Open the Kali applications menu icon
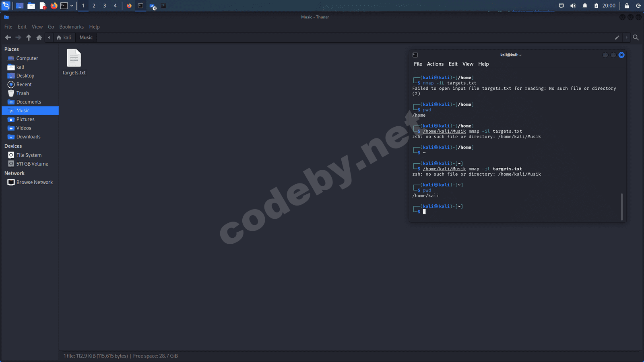644x362 pixels. [6, 6]
